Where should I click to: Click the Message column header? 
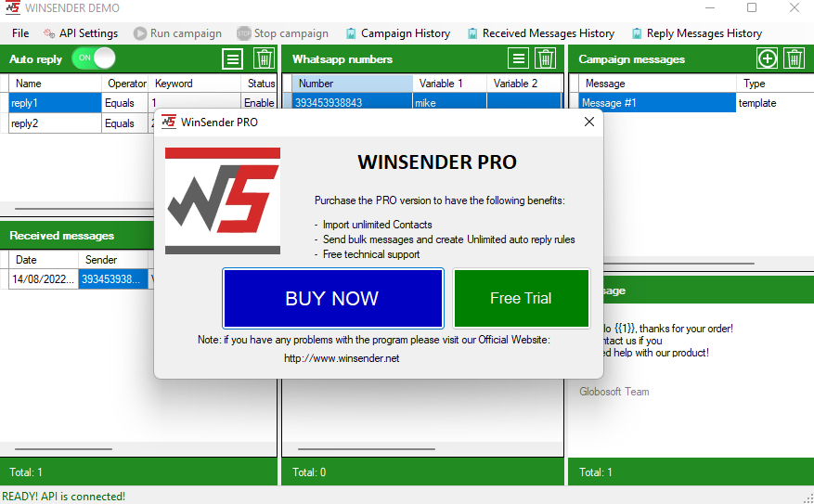point(657,83)
